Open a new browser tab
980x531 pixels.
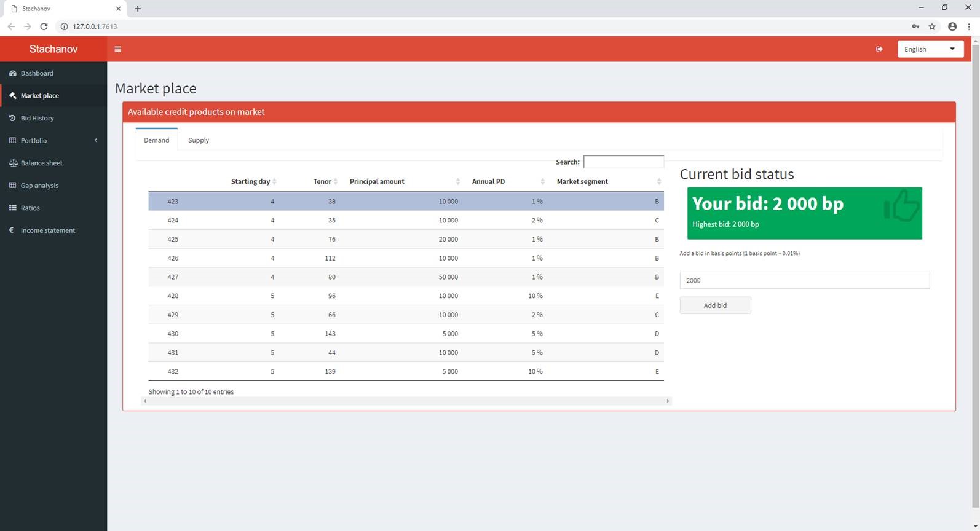(138, 9)
